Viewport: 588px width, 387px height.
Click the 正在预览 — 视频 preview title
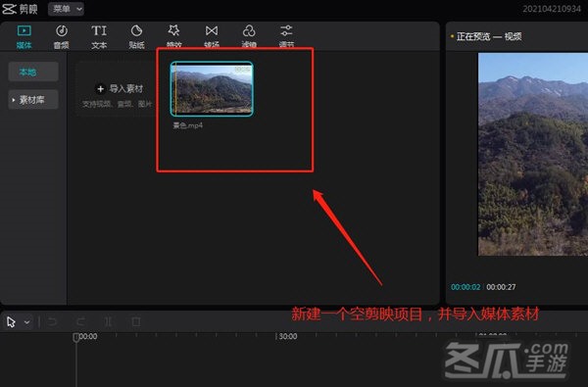click(489, 36)
